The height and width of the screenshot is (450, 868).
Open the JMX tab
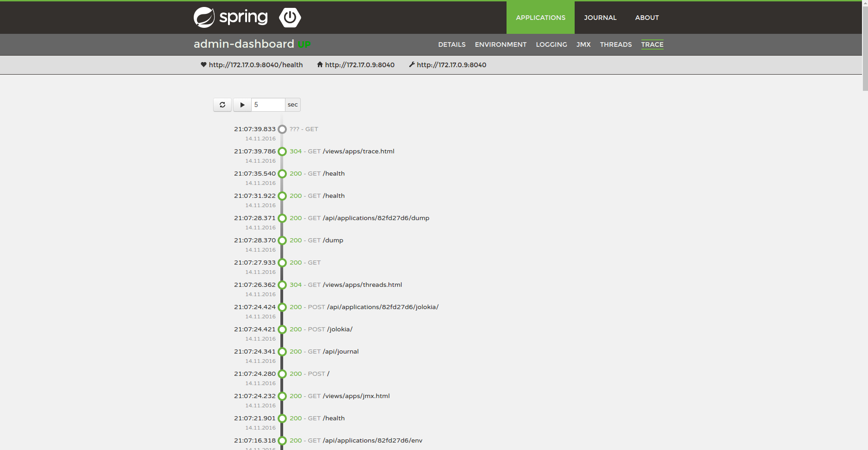(583, 44)
